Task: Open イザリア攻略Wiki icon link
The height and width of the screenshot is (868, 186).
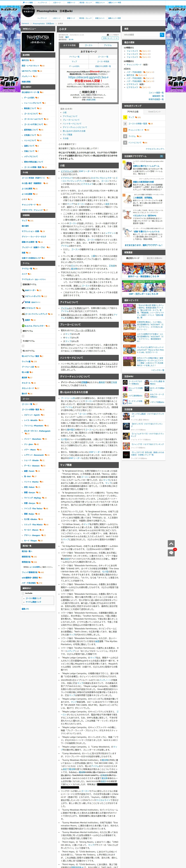Action: point(147,402)
